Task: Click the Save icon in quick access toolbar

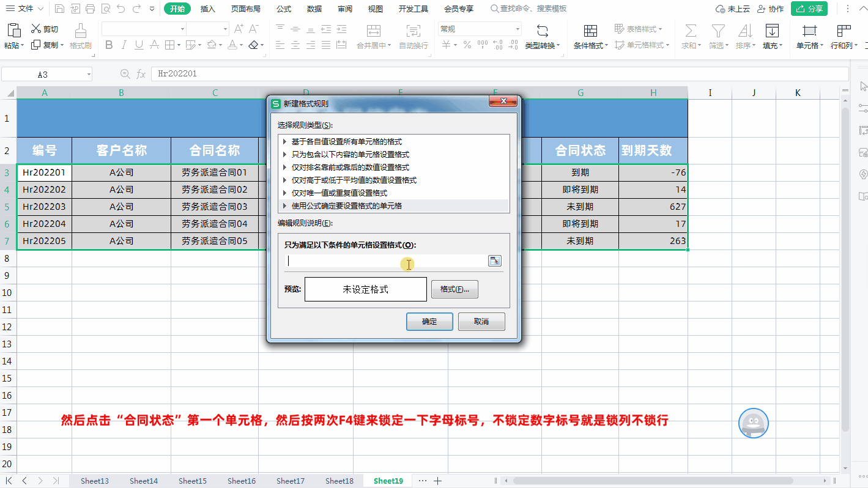Action: [59, 9]
